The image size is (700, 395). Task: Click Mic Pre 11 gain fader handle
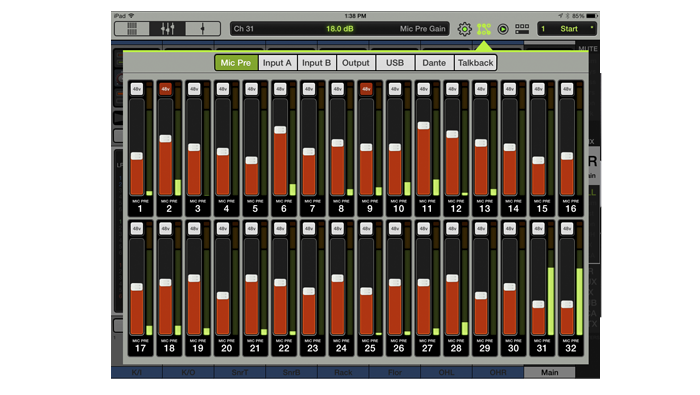click(424, 125)
